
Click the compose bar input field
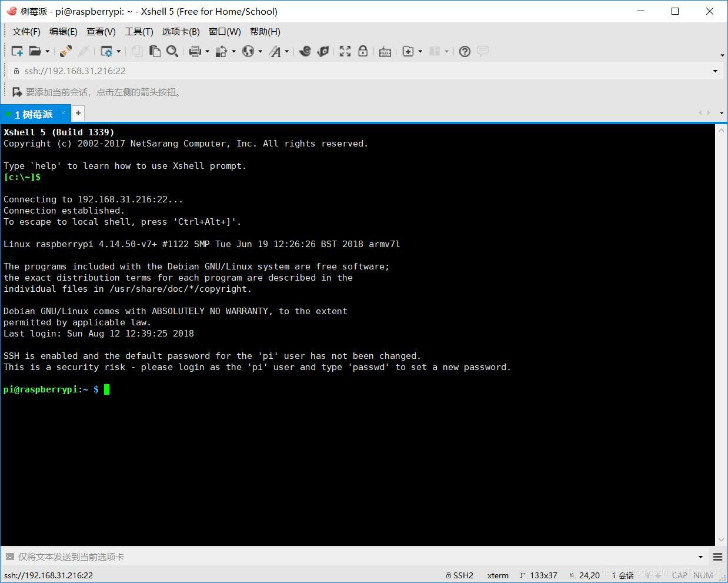point(356,557)
